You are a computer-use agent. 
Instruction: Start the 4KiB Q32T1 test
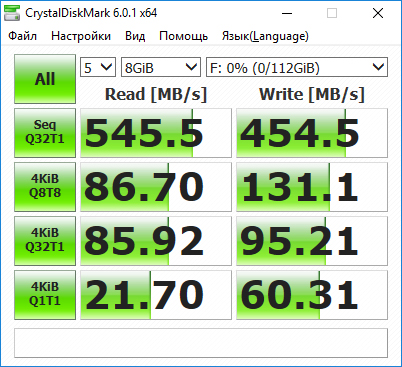tap(45, 241)
